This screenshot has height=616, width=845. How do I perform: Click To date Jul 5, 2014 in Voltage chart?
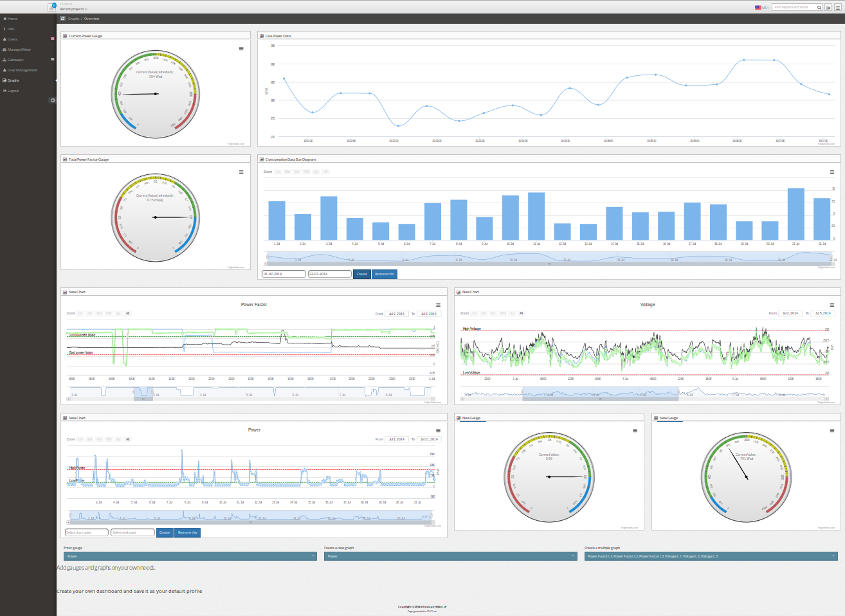tap(822, 314)
